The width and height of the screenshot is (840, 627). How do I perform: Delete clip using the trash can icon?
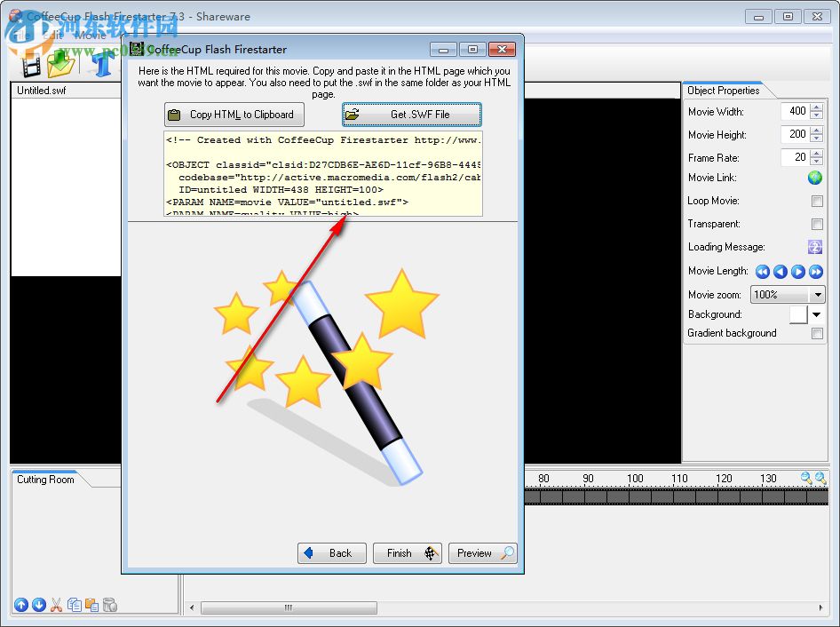click(x=109, y=605)
